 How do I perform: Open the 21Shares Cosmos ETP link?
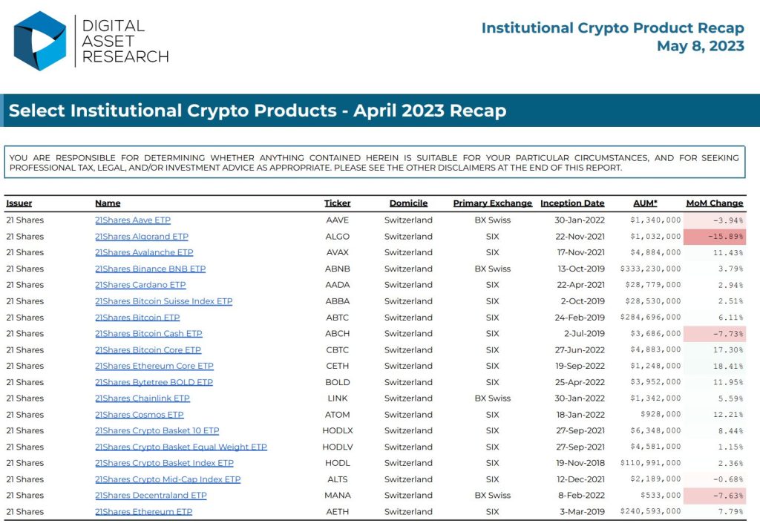tap(139, 415)
